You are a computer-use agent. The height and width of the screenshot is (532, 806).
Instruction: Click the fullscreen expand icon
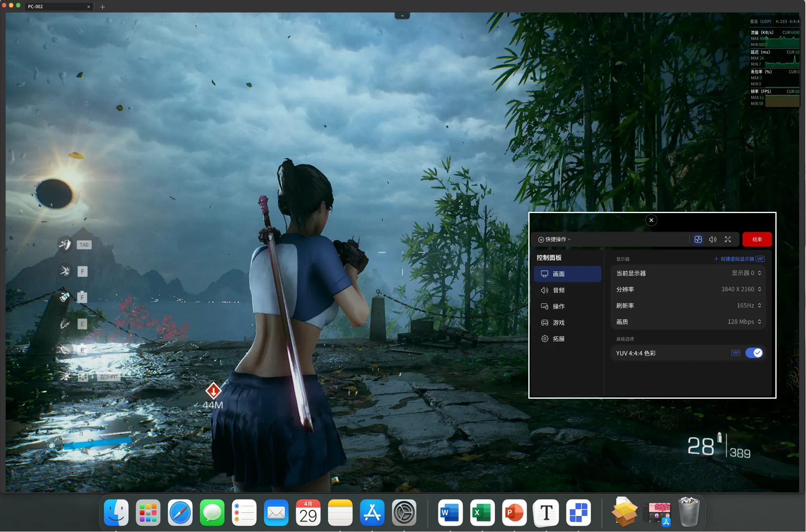point(727,240)
